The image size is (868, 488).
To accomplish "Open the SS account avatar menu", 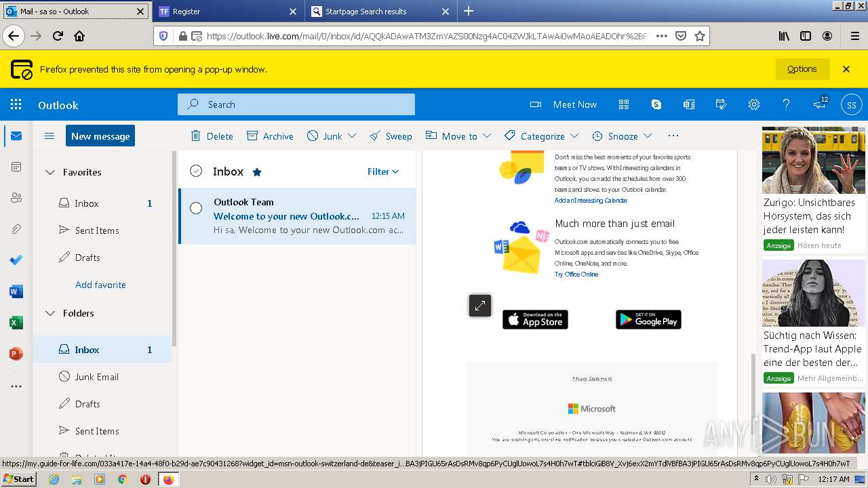I will (852, 105).
